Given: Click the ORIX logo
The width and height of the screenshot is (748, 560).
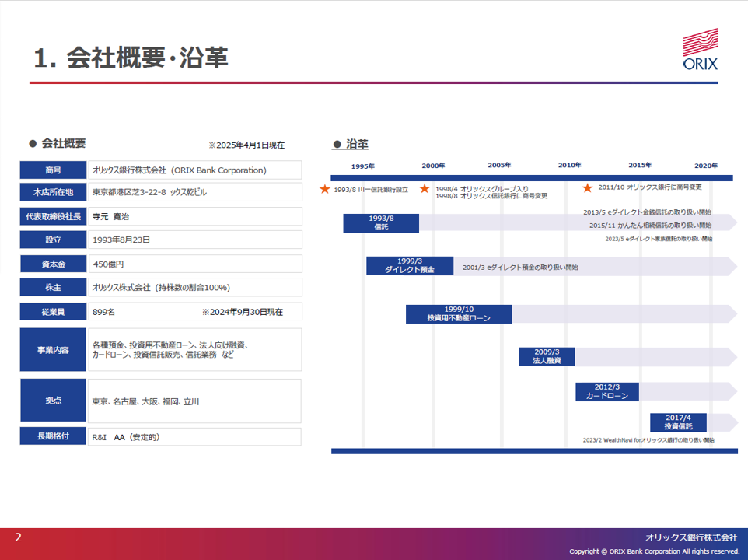Looking at the screenshot, I should (x=701, y=49).
